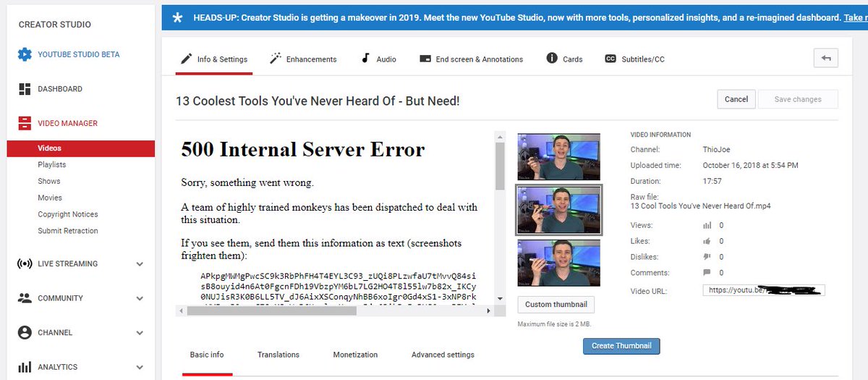Select the first video thumbnail option

pyautogui.click(x=558, y=156)
